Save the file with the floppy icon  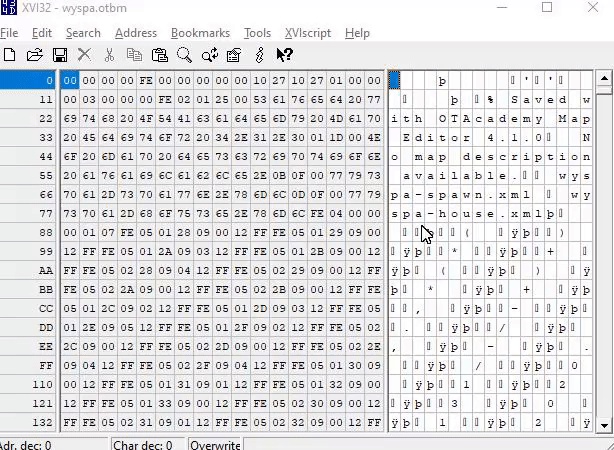pos(60,55)
